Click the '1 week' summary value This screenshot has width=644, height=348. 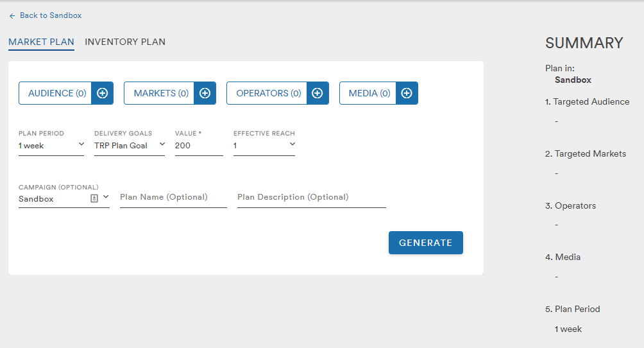[568, 329]
